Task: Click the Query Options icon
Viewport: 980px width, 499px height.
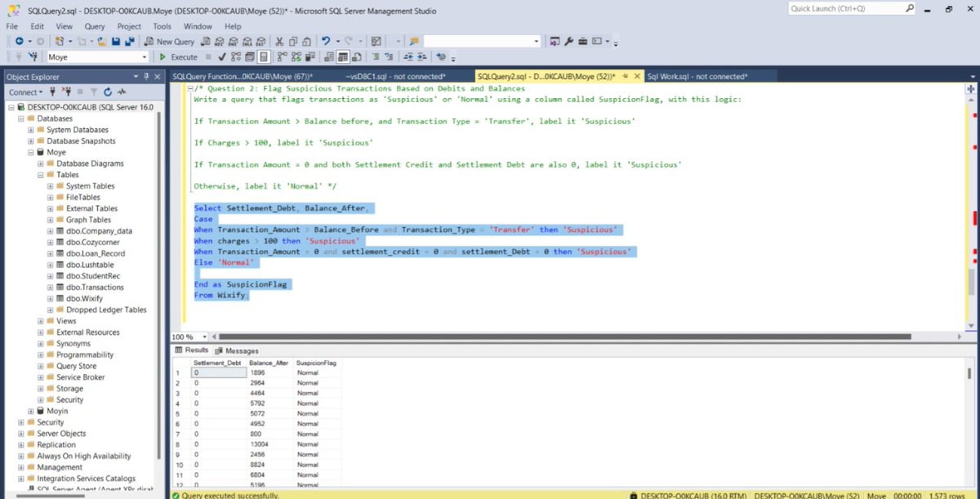Action: (248, 57)
